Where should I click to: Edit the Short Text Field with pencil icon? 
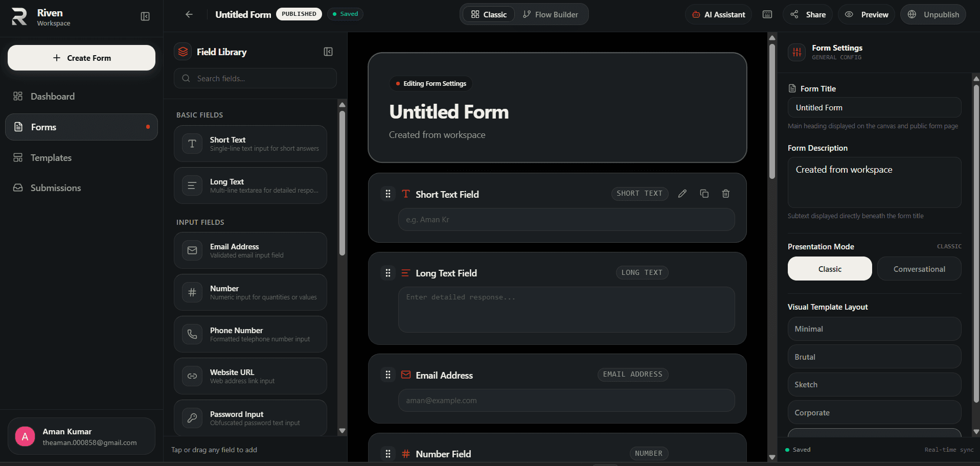(682, 194)
